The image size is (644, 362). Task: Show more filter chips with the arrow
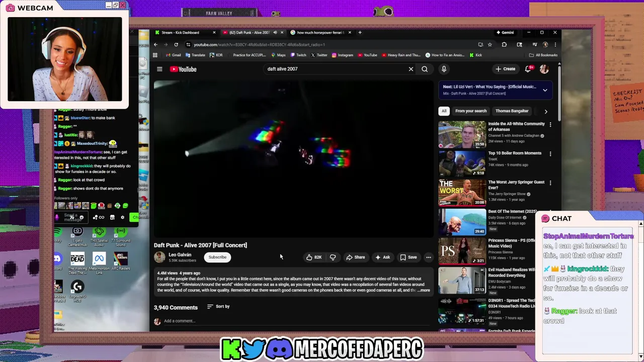pyautogui.click(x=546, y=111)
